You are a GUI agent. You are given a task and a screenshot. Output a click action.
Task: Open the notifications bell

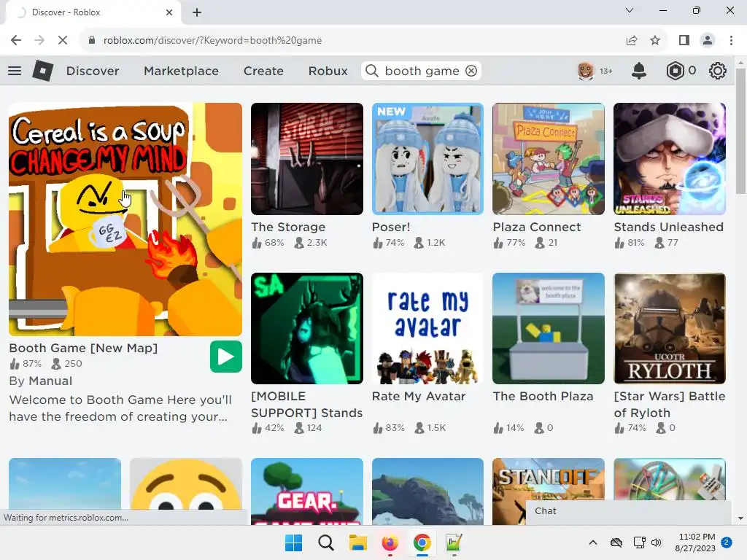tap(639, 71)
